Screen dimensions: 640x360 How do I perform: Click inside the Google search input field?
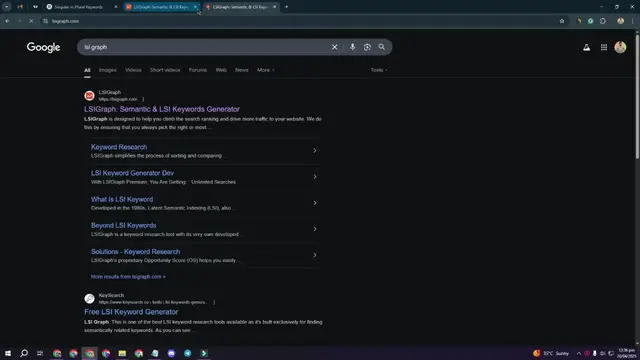coord(204,47)
